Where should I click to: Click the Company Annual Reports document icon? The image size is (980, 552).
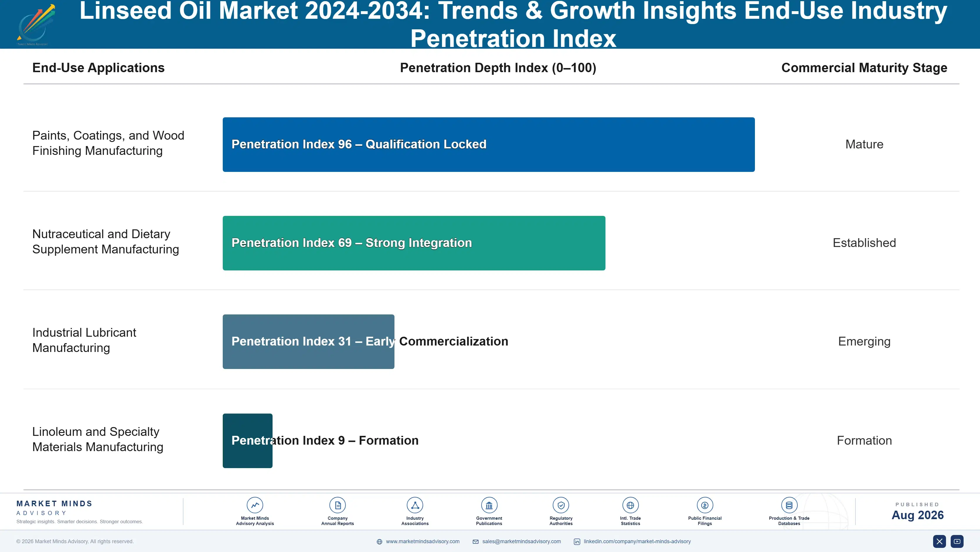coord(337,505)
